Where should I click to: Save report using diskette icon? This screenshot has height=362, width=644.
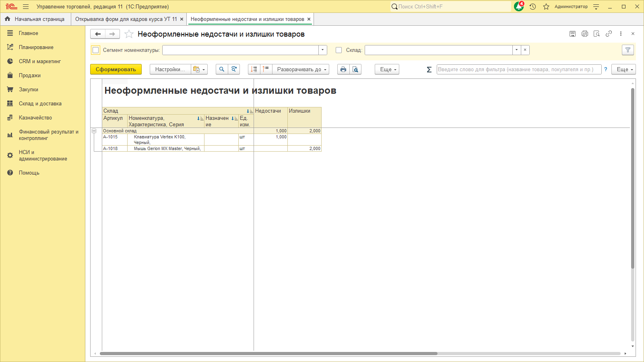(x=572, y=34)
